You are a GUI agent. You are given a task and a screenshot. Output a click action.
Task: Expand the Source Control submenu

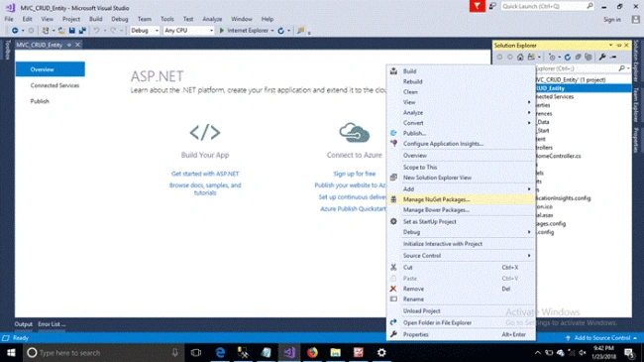pos(462,256)
